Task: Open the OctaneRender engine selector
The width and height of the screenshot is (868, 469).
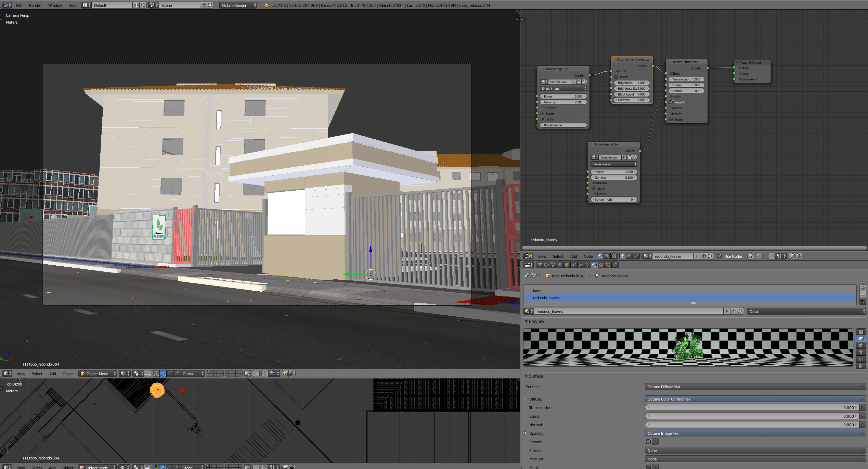Action: pyautogui.click(x=238, y=5)
